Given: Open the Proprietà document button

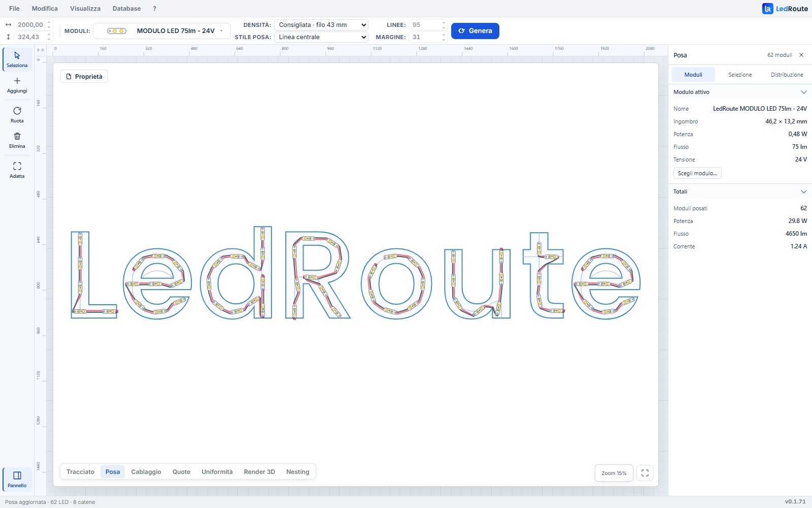Looking at the screenshot, I should tap(84, 77).
